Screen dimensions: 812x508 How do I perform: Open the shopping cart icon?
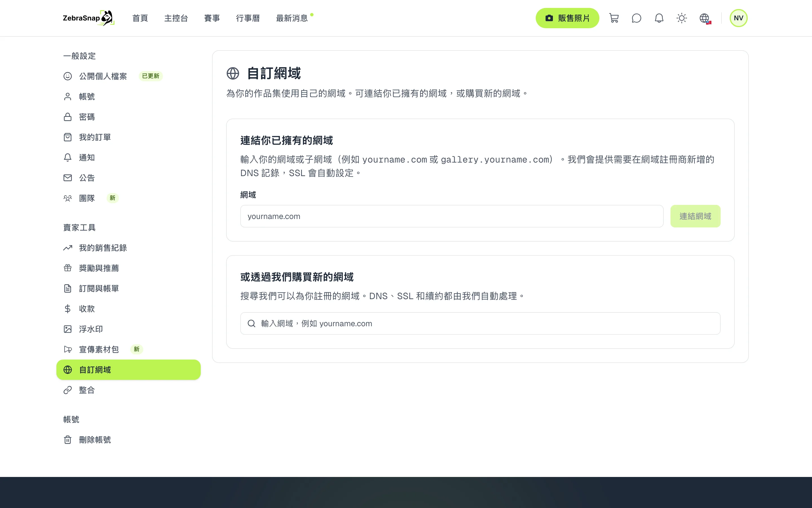coord(614,18)
